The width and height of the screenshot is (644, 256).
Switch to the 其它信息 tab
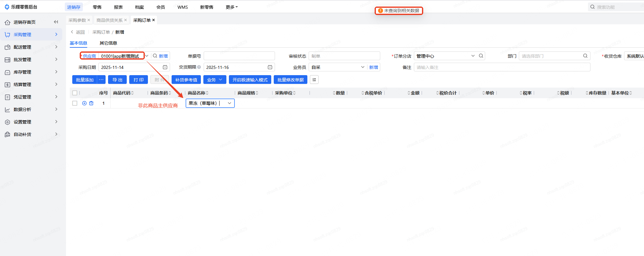[108, 43]
